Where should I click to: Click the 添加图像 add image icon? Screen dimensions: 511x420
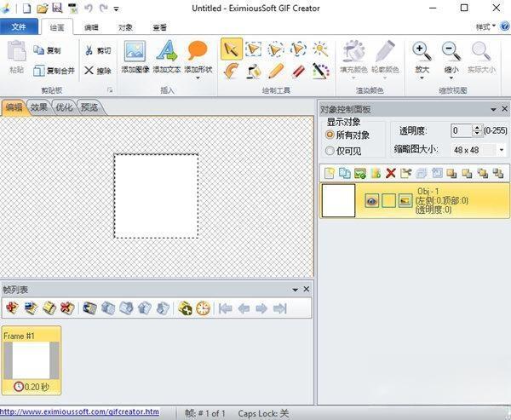[135, 51]
